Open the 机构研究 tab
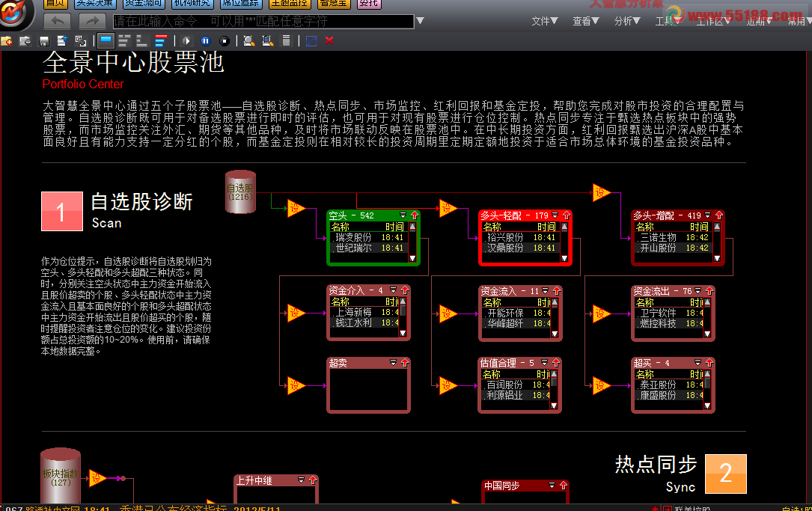Screen dimensions: 812x511 (x=192, y=4)
